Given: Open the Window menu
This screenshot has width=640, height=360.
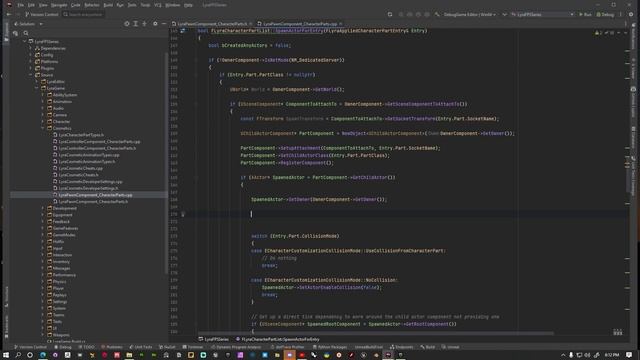Looking at the screenshot, I should point(173,5).
